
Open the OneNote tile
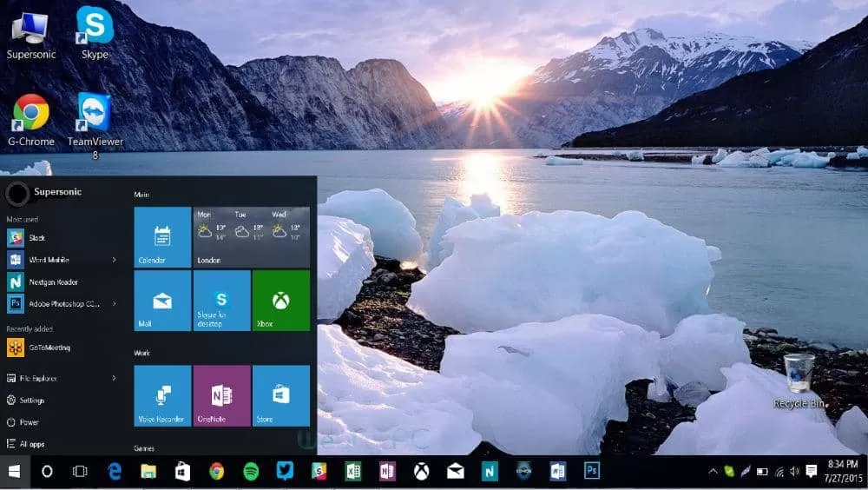[222, 396]
